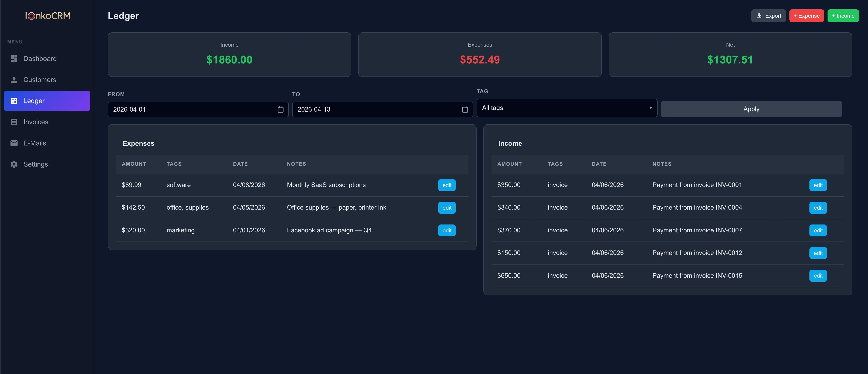Click the 'office, supplies' tags cell
This screenshot has width=868, height=374.
click(187, 208)
